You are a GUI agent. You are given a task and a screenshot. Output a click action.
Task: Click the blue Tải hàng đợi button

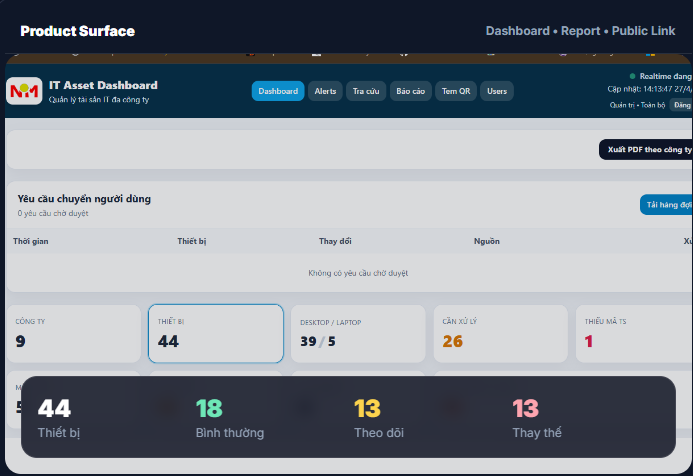[667, 205]
